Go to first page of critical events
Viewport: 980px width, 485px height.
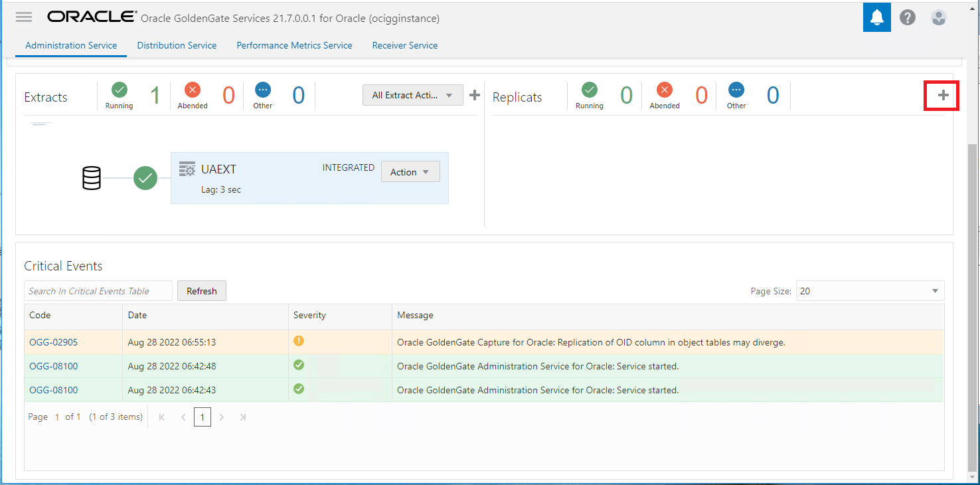(x=162, y=417)
